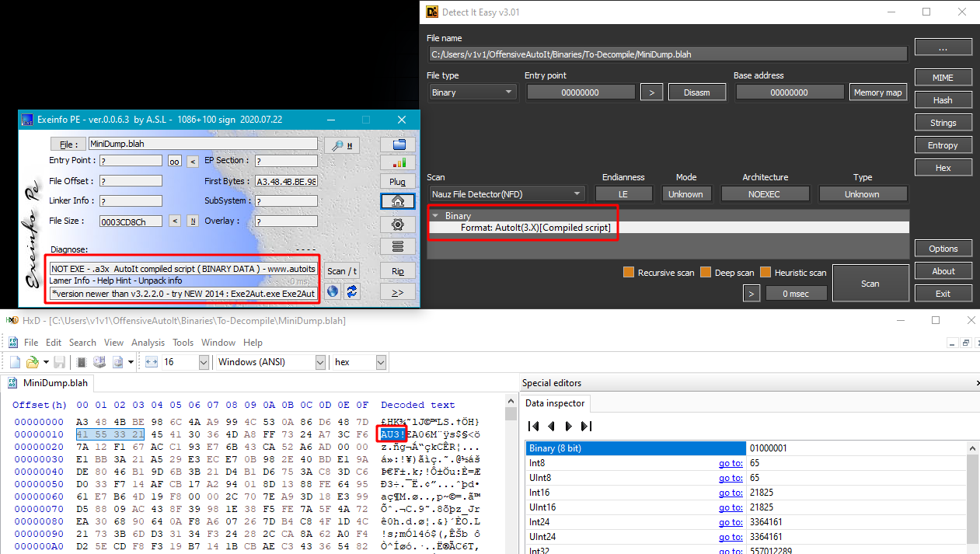Viewport: 980px width, 554px height.
Task: Click the Strings button in Detect It Easy
Action: click(x=943, y=123)
